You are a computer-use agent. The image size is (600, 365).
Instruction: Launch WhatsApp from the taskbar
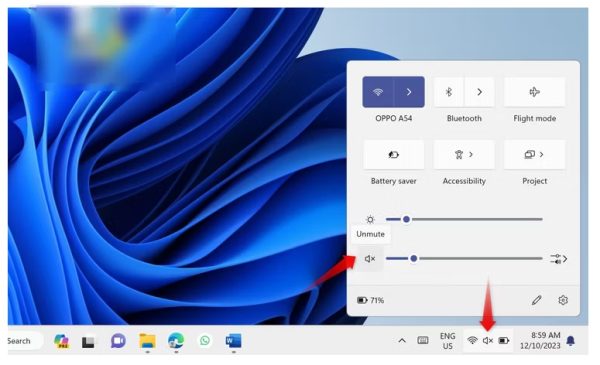[x=205, y=340]
